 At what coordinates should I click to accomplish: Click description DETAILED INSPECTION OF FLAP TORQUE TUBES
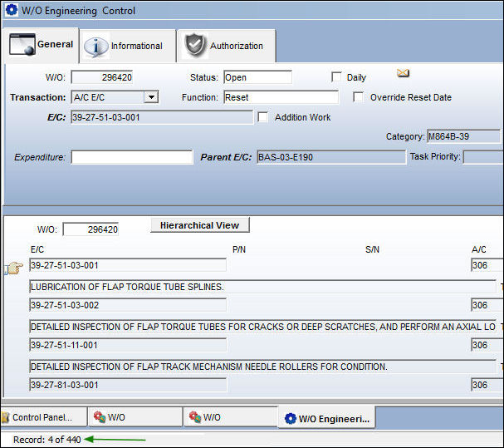(263, 327)
